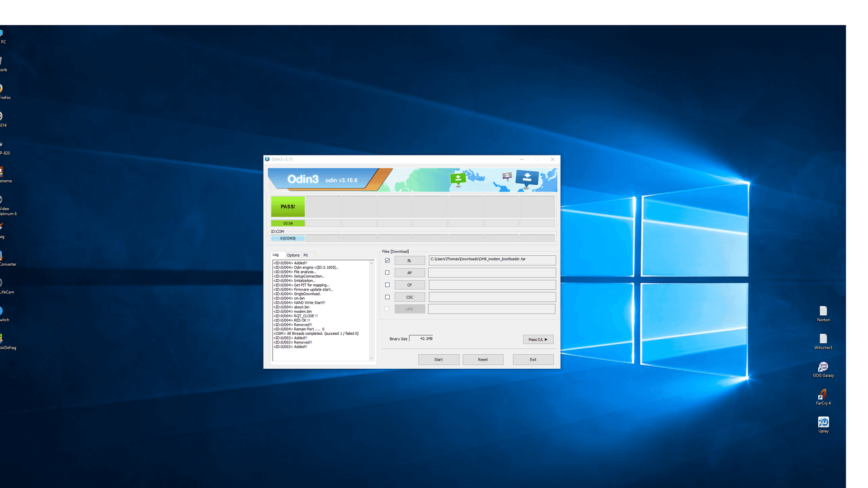
Task: Click the 'odin v3.10.6' version text in banner
Action: (341, 180)
